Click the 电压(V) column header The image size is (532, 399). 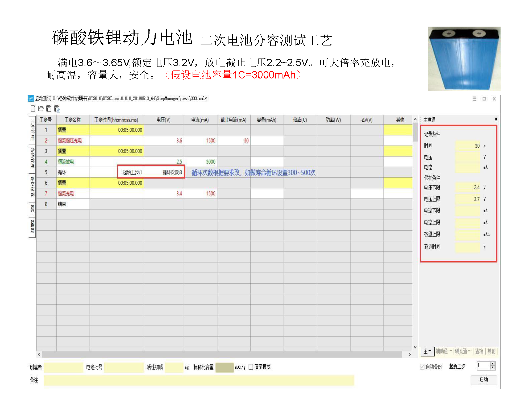coord(164,120)
